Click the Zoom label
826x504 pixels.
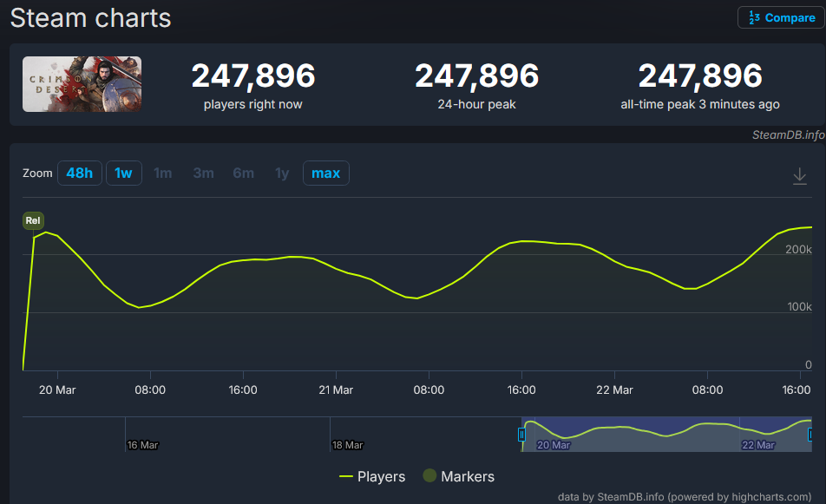point(37,173)
